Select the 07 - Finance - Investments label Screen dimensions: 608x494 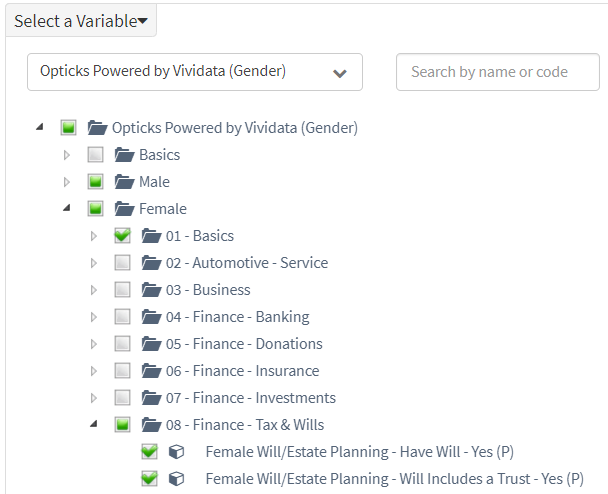click(x=251, y=397)
